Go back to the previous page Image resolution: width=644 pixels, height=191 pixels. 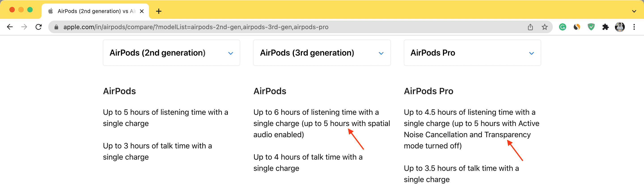pos(10,27)
